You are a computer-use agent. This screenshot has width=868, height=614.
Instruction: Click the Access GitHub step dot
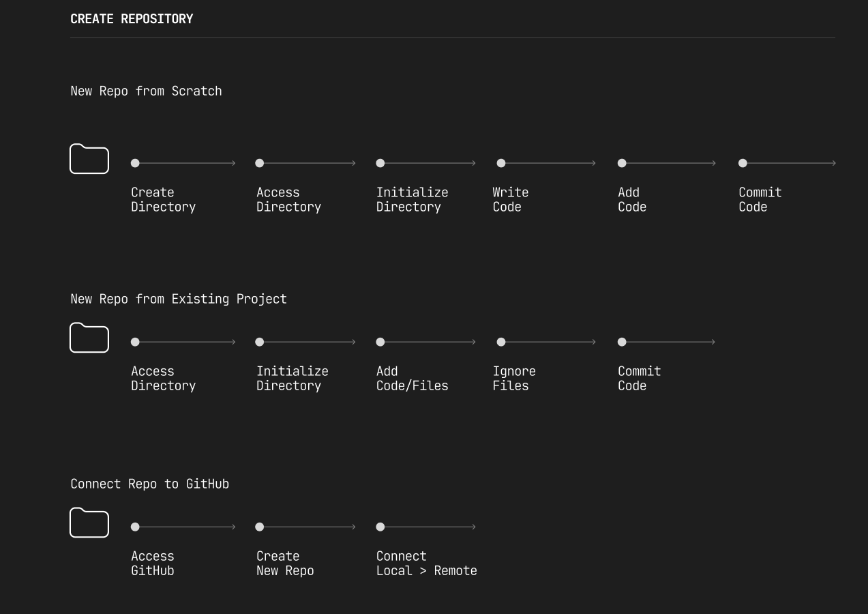click(x=135, y=527)
